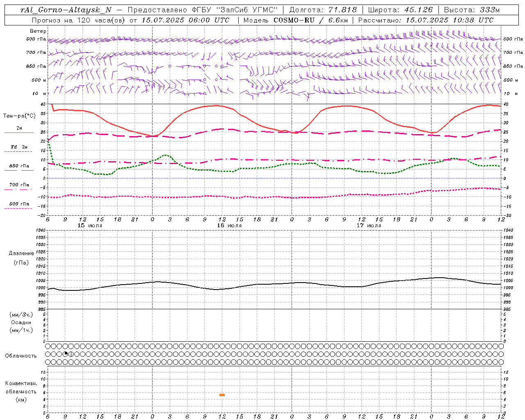
Task: Click the Давление pressure panel label
Action: (21, 253)
